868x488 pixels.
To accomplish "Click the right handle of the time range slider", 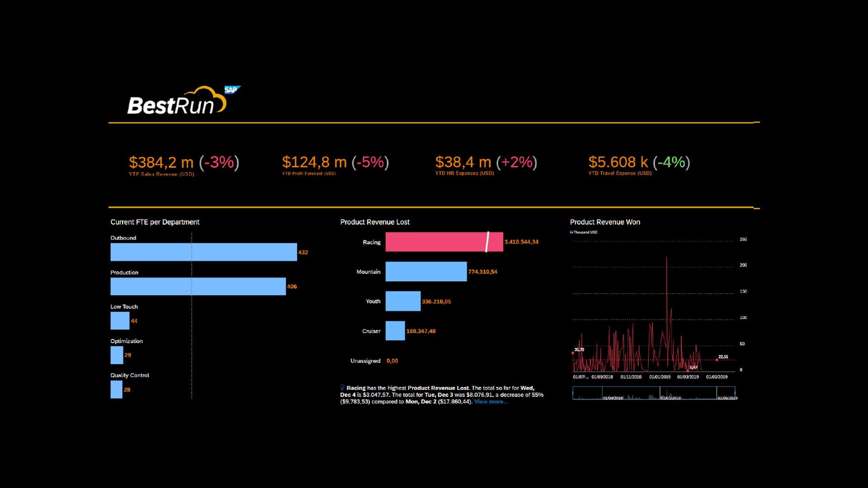I will (x=735, y=393).
